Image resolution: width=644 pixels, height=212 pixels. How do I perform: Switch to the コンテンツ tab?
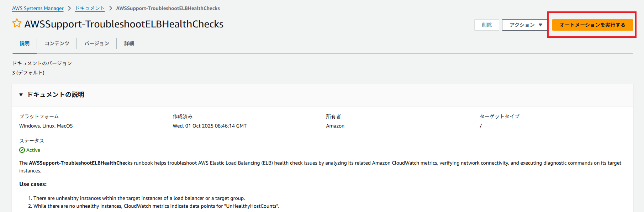(57, 43)
